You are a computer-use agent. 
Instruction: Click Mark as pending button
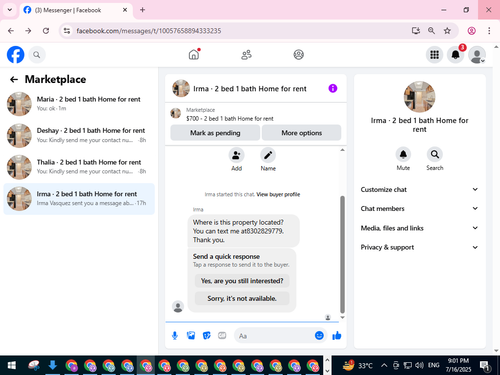(215, 133)
